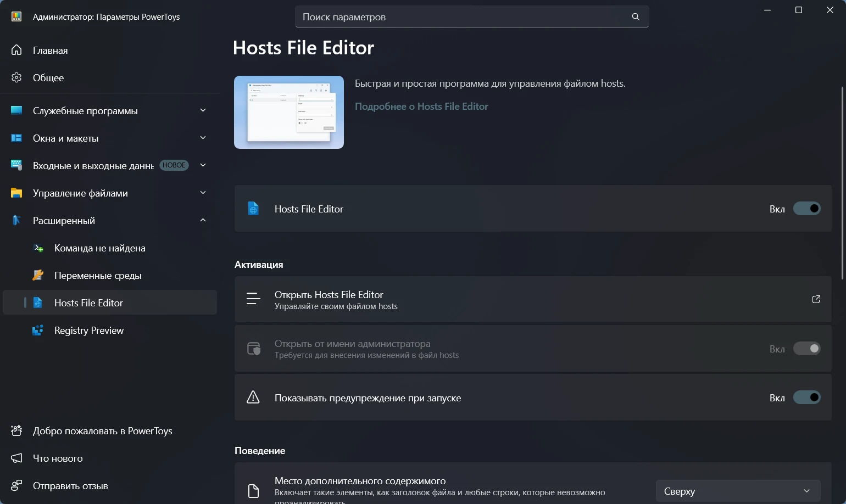Expand Управление файлами section
The image size is (846, 504).
click(203, 193)
